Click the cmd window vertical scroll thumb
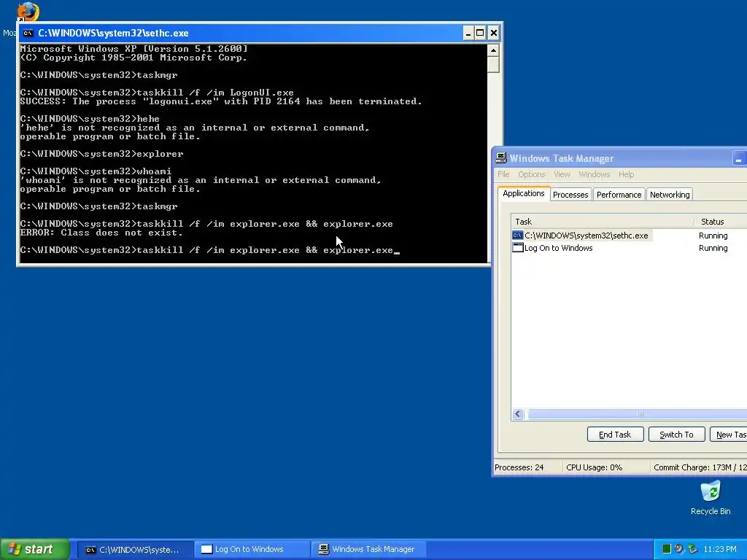 pos(493,64)
